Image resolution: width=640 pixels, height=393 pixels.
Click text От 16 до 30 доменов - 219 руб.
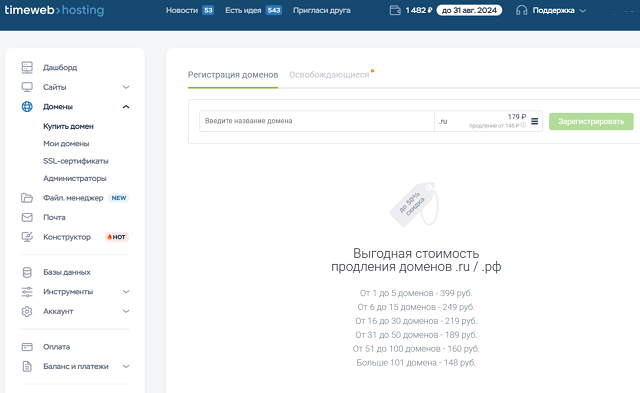pos(416,321)
